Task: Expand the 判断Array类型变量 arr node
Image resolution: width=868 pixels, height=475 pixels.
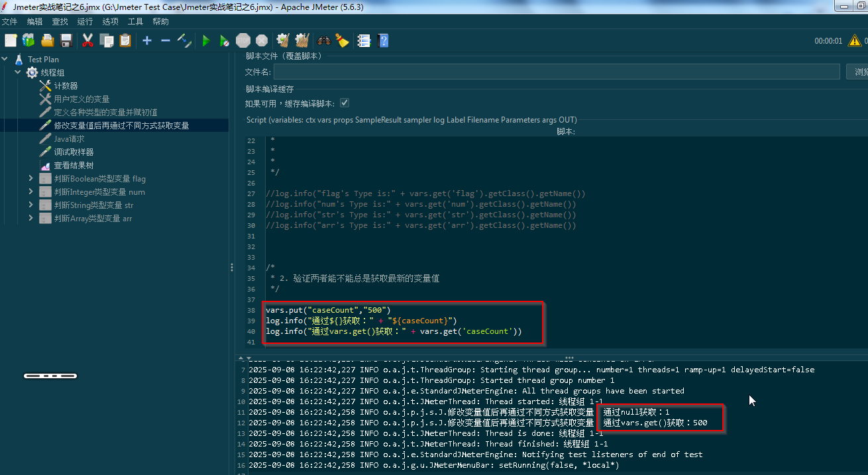Action: pos(30,218)
